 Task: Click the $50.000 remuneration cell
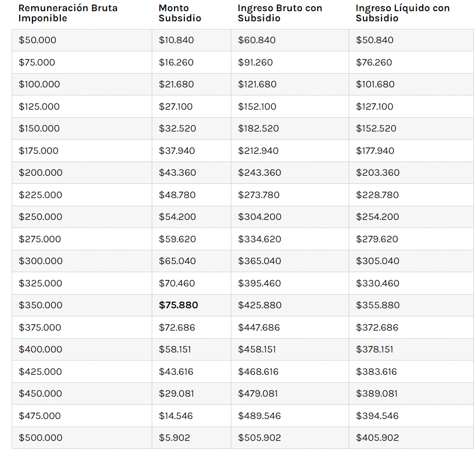pyautogui.click(x=38, y=40)
